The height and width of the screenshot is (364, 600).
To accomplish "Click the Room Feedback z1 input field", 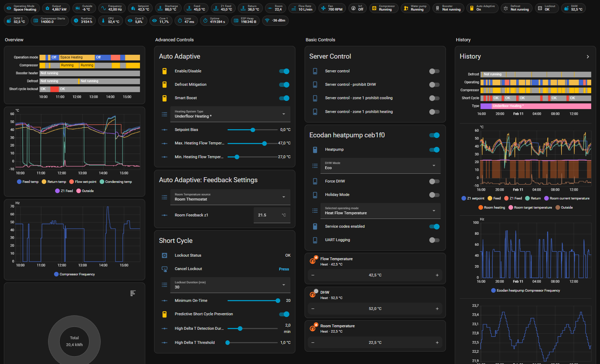I will tap(268, 215).
